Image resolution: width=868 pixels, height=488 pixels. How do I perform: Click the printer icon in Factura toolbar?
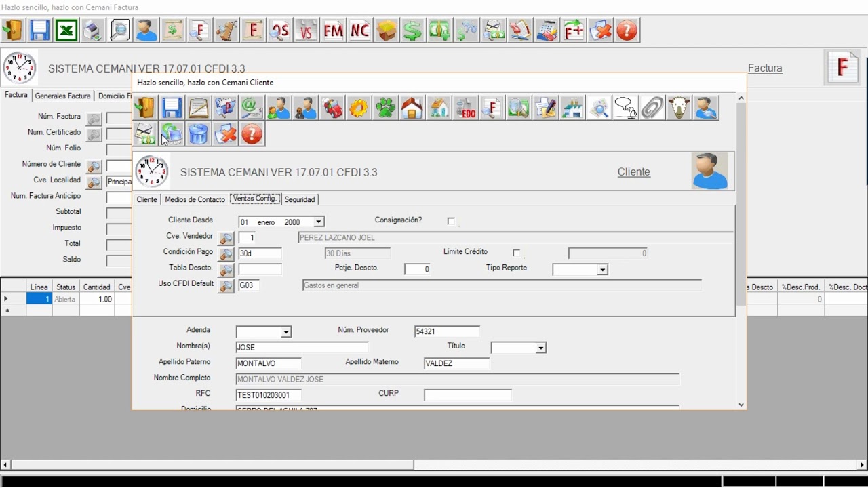coord(93,30)
